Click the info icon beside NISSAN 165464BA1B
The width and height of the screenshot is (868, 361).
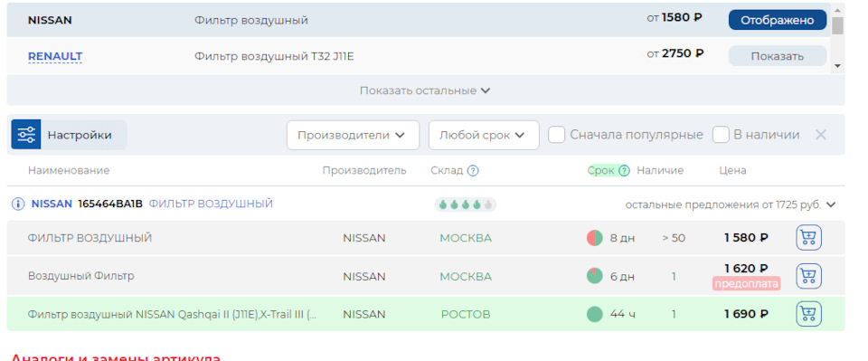[18, 204]
